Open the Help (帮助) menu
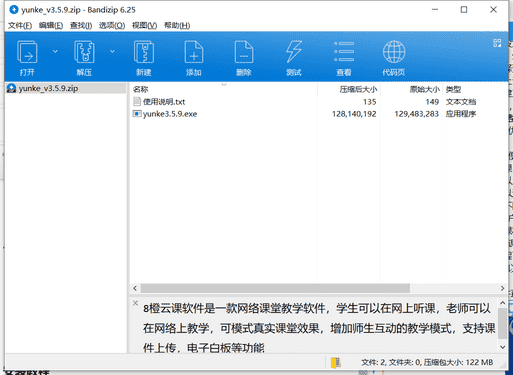 [x=177, y=25]
